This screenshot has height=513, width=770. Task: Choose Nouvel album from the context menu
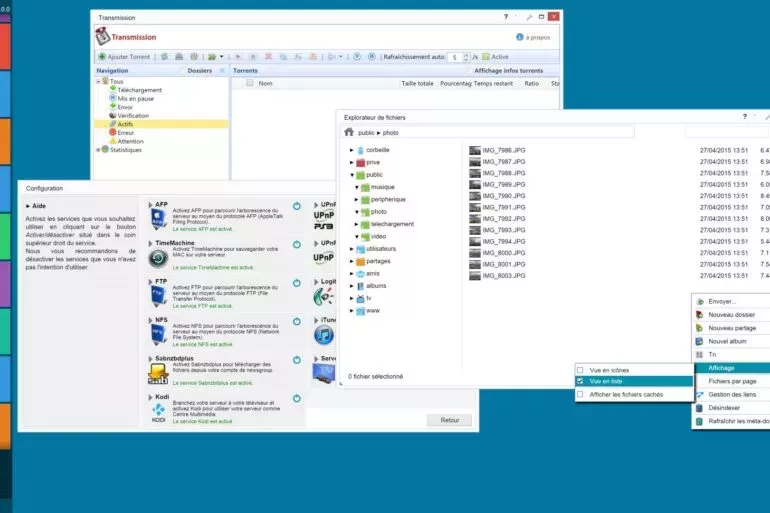[731, 341]
